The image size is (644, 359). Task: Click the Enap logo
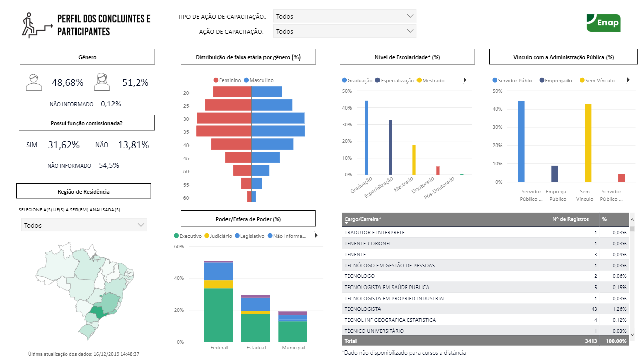pos(603,23)
